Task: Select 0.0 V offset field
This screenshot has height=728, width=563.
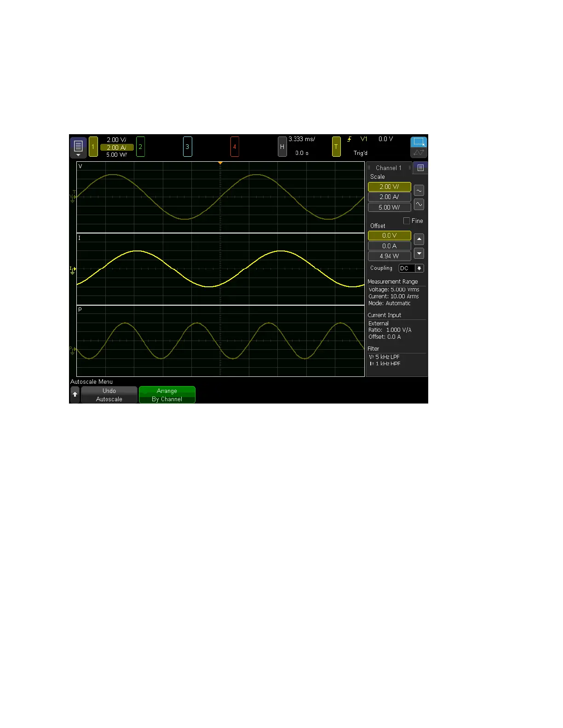Action: click(389, 236)
